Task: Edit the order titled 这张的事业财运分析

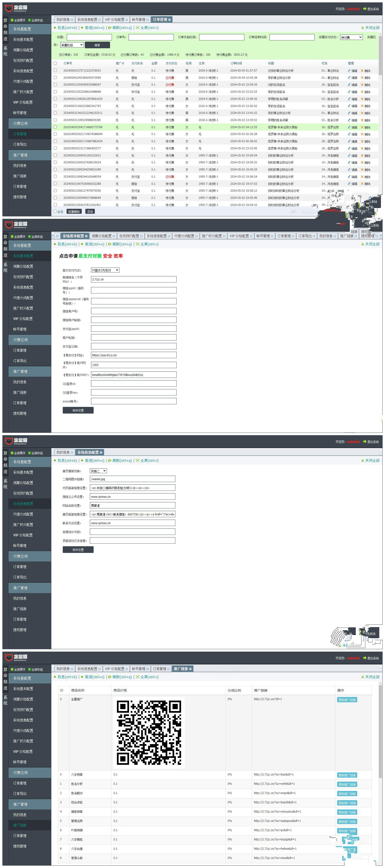Action: point(352,71)
